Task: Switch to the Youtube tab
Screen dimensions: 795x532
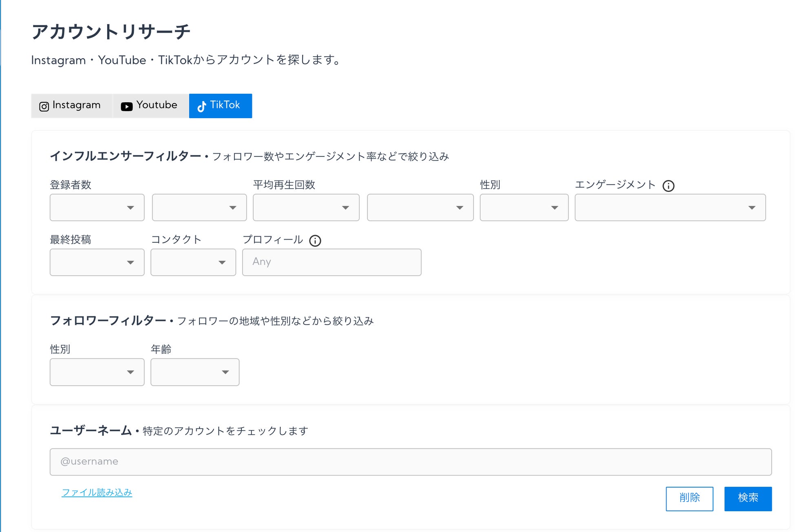Action: pyautogui.click(x=150, y=106)
